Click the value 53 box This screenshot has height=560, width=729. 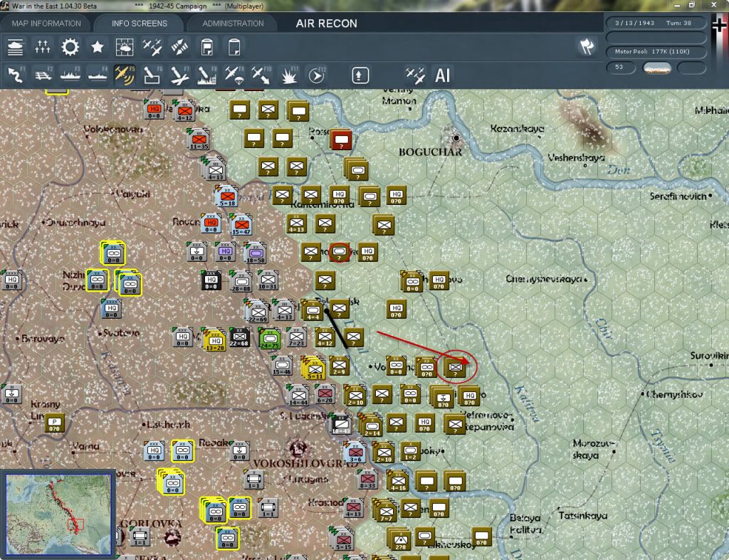(x=621, y=68)
